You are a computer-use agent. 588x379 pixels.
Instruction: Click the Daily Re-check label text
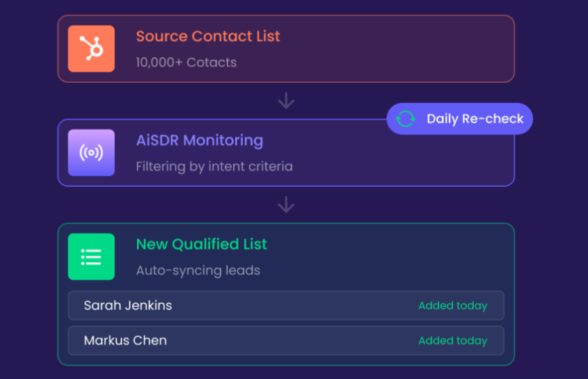tap(475, 119)
